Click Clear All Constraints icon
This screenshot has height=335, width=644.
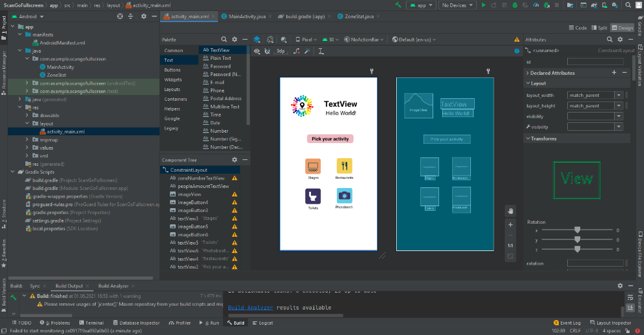[297, 51]
